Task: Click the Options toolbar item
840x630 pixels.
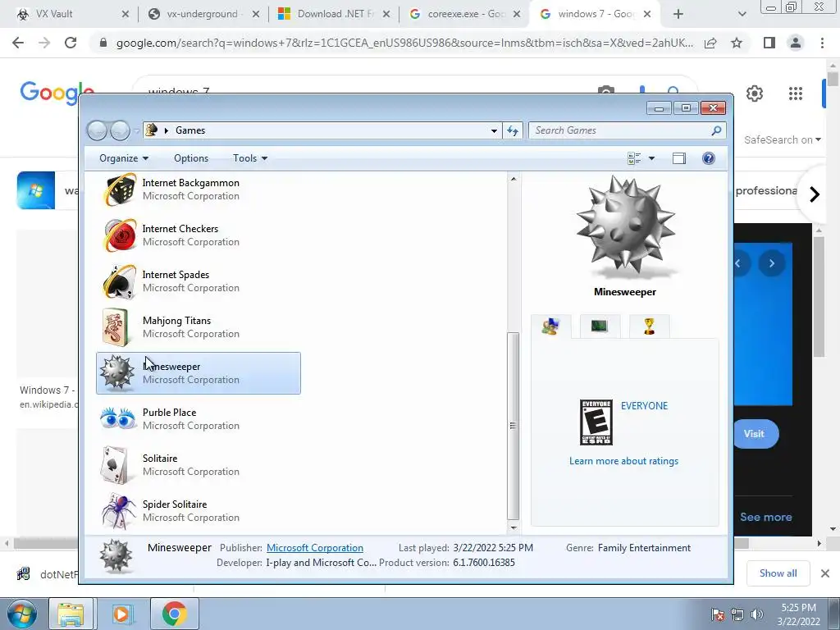Action: [191, 158]
